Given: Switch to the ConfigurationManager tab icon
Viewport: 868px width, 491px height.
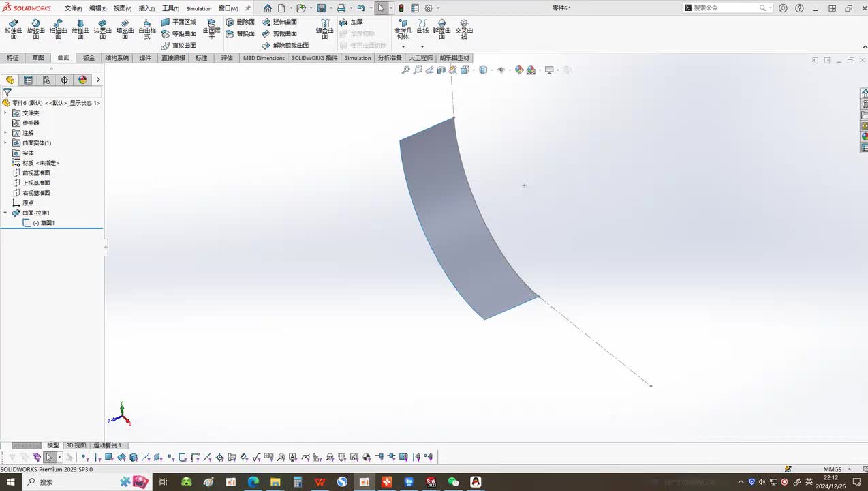Looking at the screenshot, I should tap(46, 80).
